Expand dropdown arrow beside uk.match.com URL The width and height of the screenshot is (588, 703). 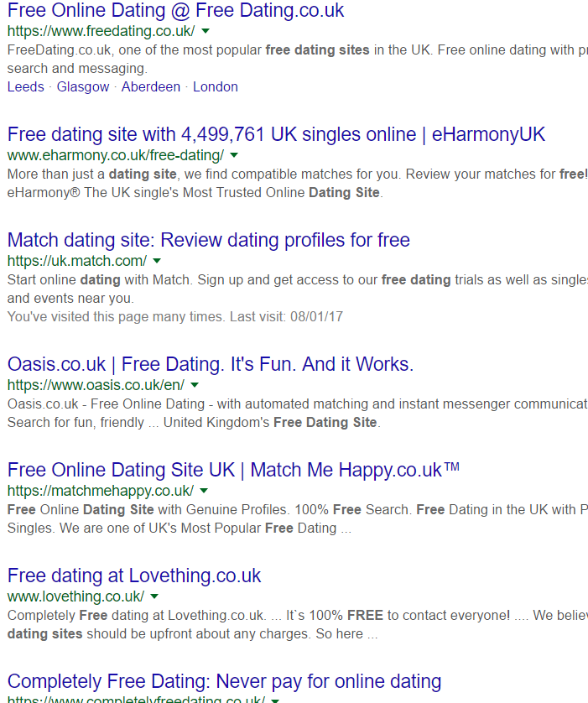coord(157,261)
